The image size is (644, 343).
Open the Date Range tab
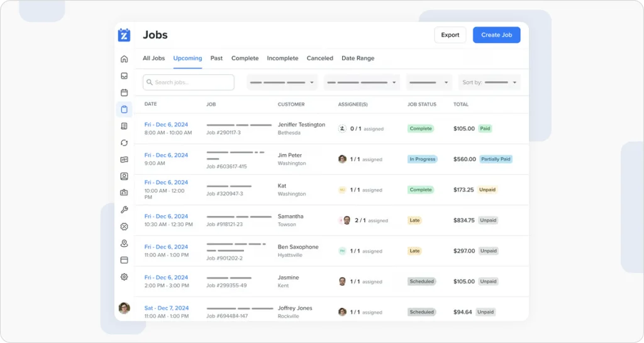pyautogui.click(x=358, y=59)
